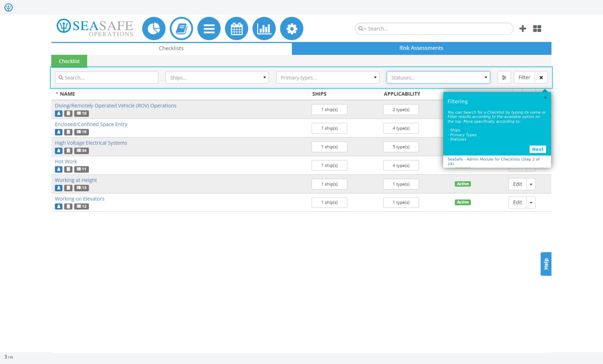Focus the global Search box at top
The width and height of the screenshot is (603, 364).
(x=434, y=29)
